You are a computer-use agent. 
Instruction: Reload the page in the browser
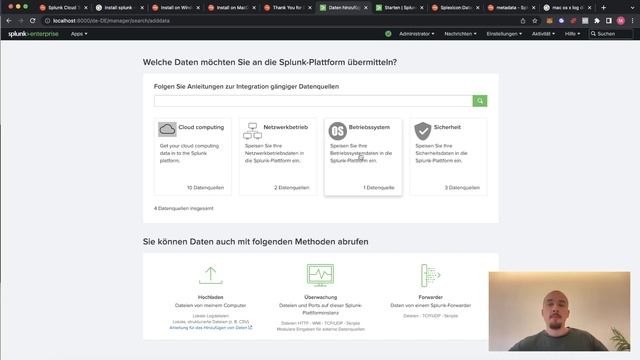click(x=33, y=20)
